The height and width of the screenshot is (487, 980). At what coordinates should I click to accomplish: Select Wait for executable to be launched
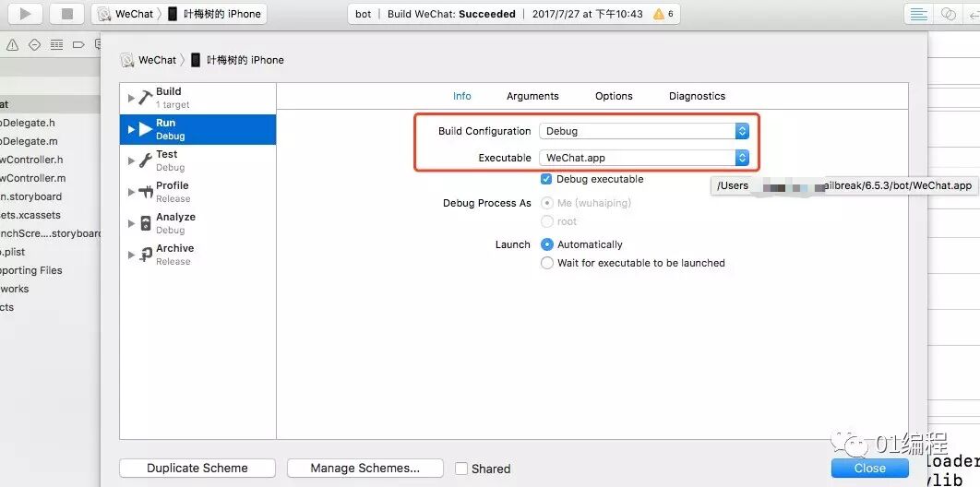(547, 264)
